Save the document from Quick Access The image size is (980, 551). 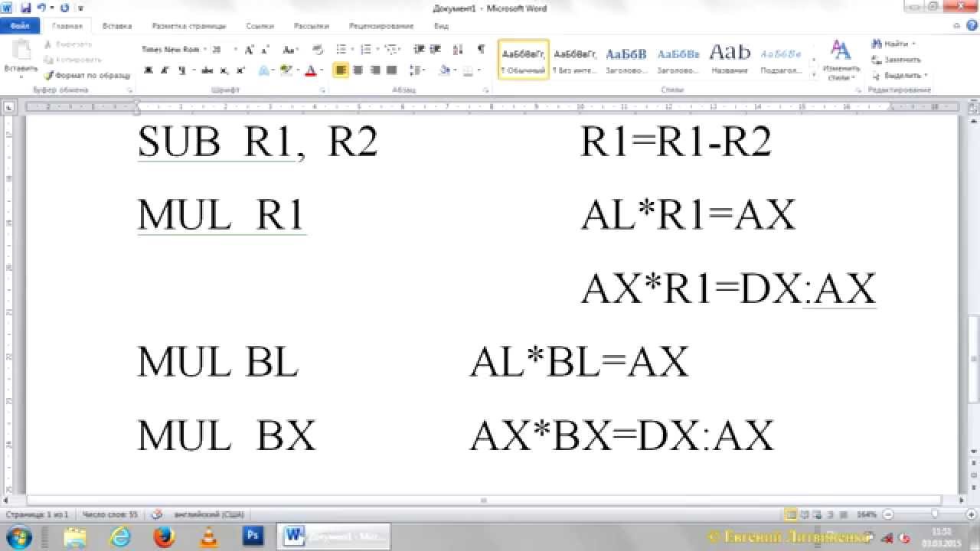[25, 8]
